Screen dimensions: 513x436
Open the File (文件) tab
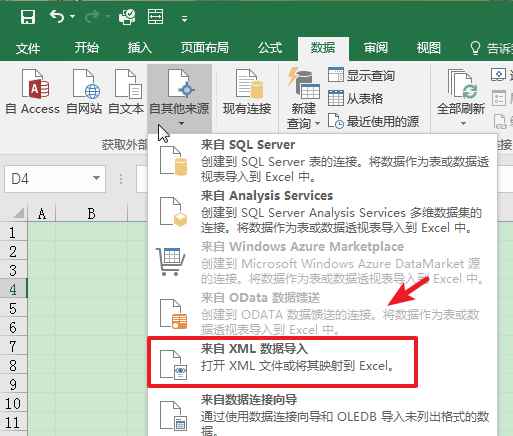click(28, 48)
